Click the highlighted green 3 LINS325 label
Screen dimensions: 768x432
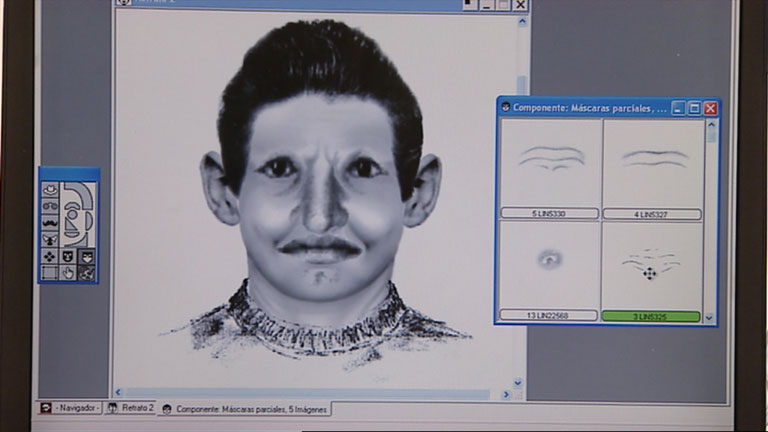point(651,316)
